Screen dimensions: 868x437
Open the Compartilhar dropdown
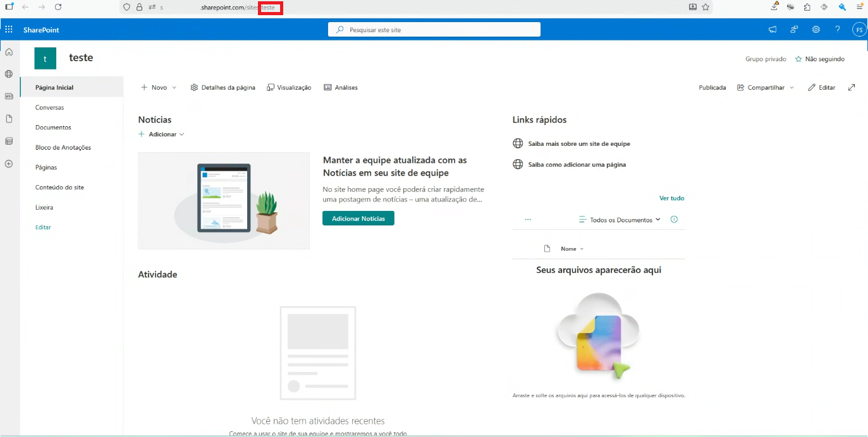(766, 88)
